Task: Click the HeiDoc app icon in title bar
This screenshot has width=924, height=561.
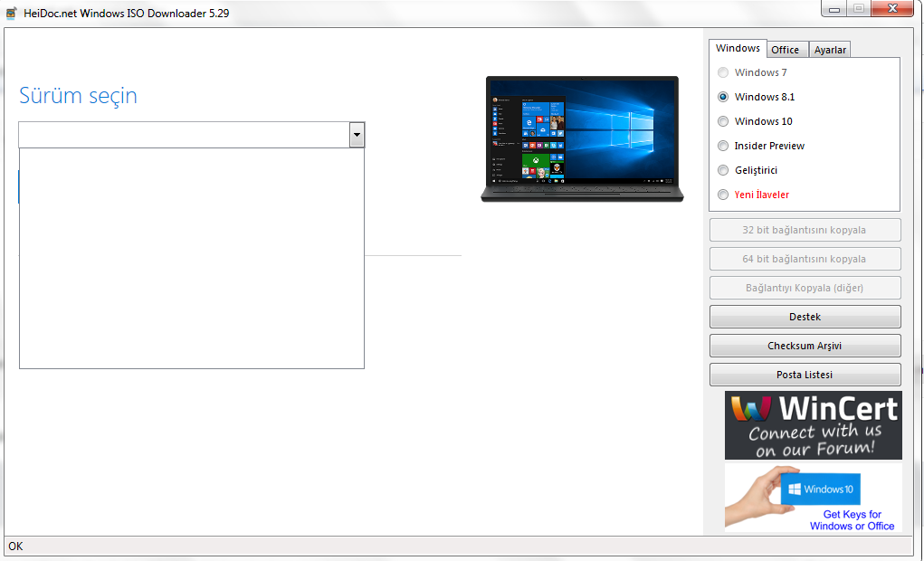Action: point(11,14)
